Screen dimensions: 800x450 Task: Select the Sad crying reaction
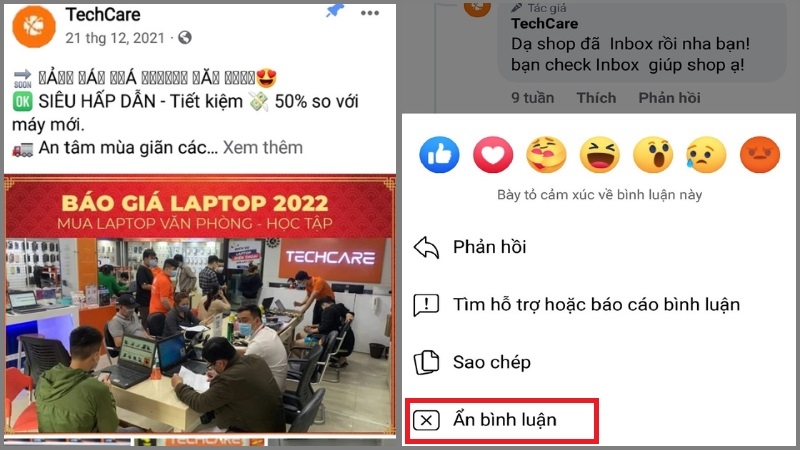pos(706,155)
